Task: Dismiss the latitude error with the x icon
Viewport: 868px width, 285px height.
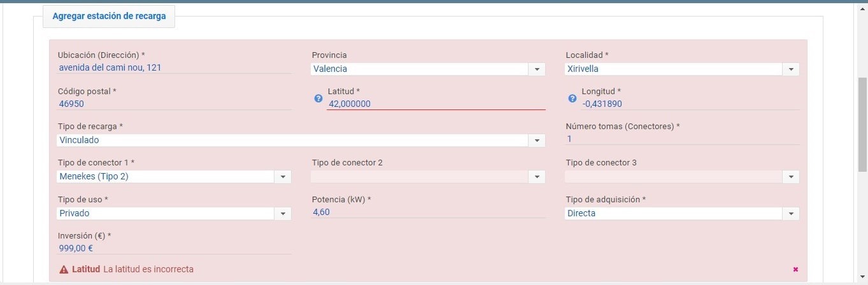Action: 795,270
